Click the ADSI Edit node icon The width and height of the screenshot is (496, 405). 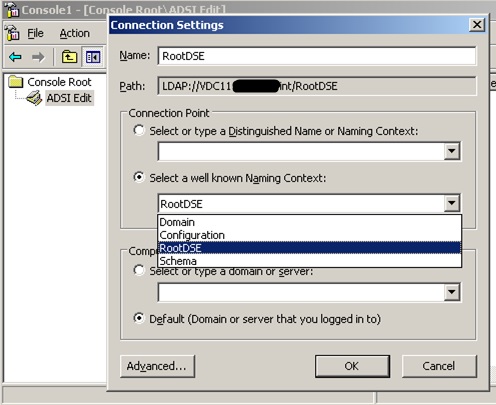tap(34, 98)
